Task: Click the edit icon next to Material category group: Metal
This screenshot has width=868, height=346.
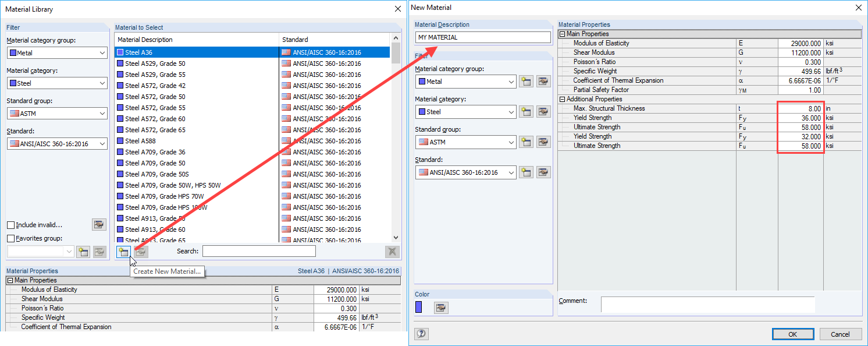Action: (543, 82)
